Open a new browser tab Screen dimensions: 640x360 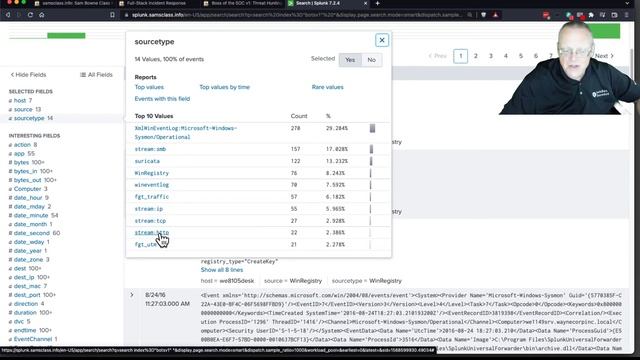pyautogui.click(x=377, y=3)
